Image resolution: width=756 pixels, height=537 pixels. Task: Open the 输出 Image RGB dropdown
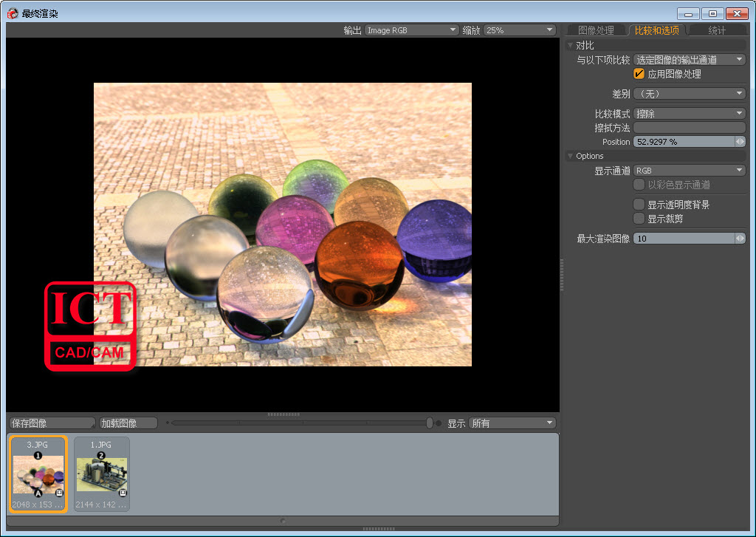pos(412,30)
